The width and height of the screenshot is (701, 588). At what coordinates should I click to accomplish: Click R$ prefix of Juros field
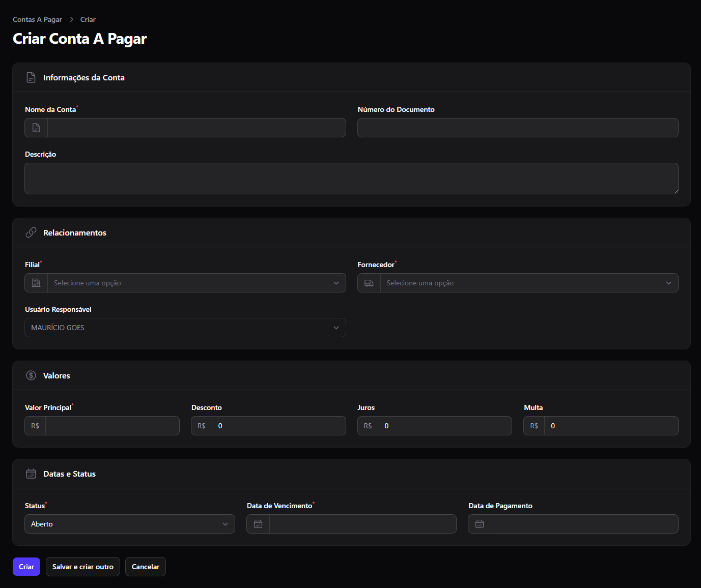368,426
